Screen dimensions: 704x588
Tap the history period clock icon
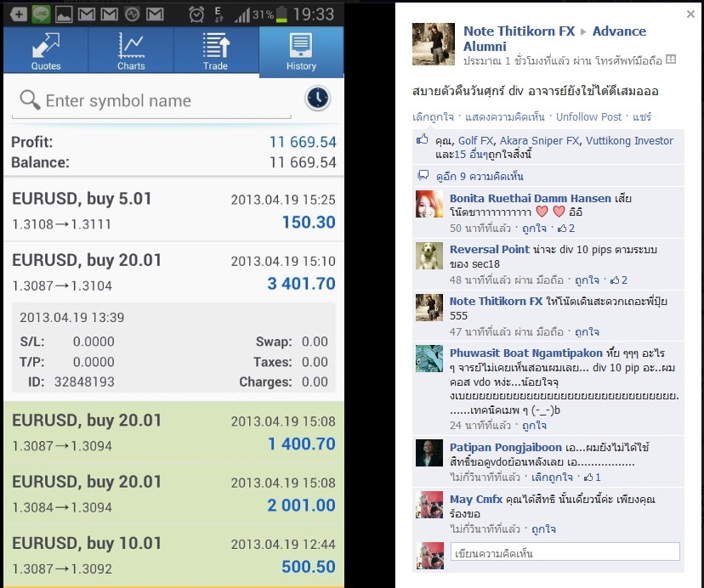318,99
